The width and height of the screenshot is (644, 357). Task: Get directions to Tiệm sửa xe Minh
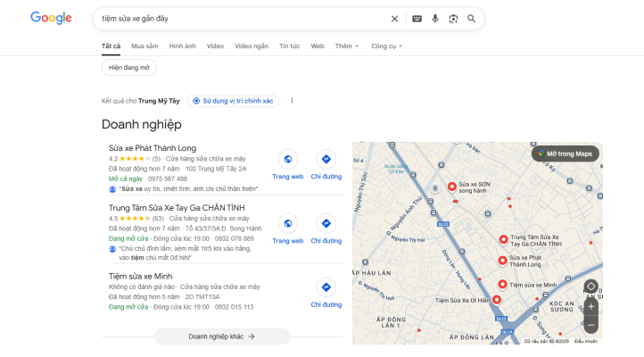[326, 293]
